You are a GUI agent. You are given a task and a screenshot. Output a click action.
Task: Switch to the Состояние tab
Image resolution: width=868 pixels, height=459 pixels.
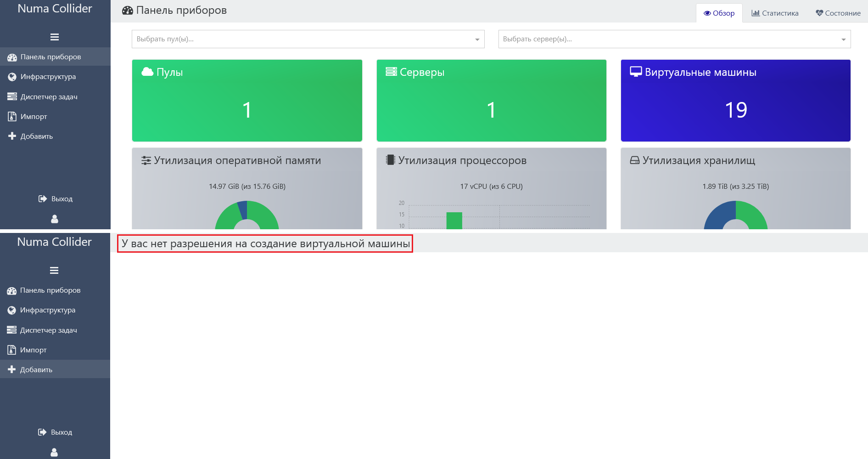pyautogui.click(x=838, y=13)
